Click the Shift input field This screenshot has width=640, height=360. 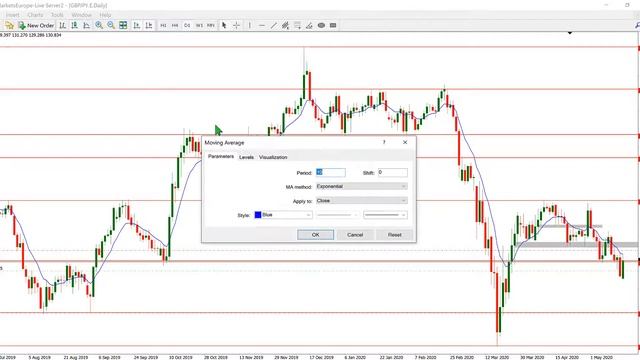(x=392, y=172)
